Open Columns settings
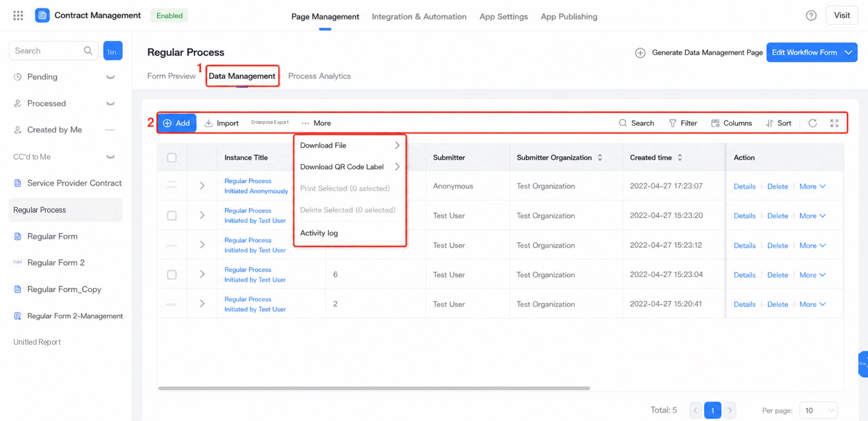The image size is (868, 421). (732, 123)
